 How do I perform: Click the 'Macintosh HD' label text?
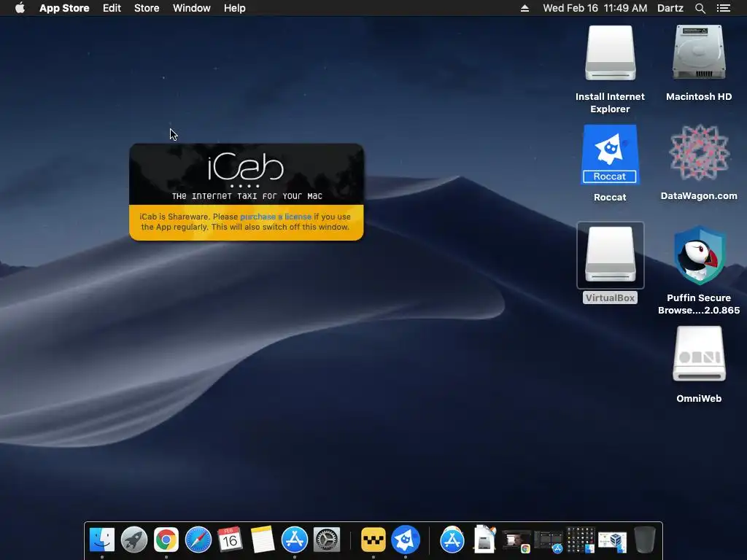(699, 97)
